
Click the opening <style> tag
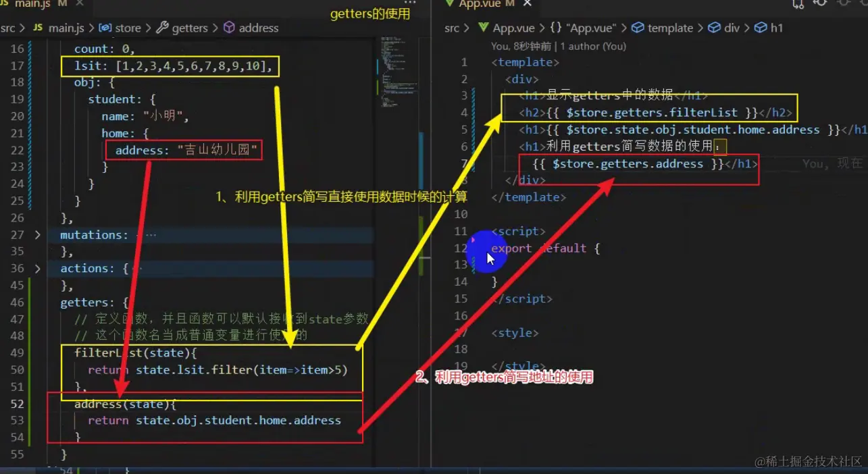[515, 333]
